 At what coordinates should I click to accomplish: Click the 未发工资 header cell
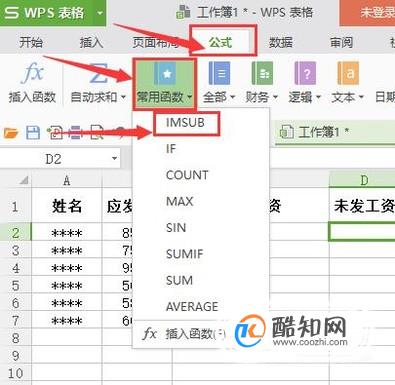coord(363,205)
